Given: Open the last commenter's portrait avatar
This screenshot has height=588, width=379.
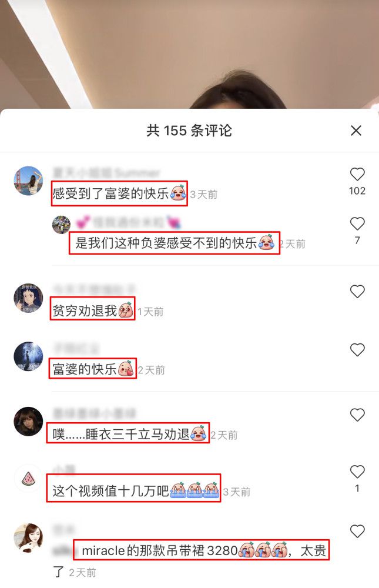Looking at the screenshot, I should click(x=28, y=538).
